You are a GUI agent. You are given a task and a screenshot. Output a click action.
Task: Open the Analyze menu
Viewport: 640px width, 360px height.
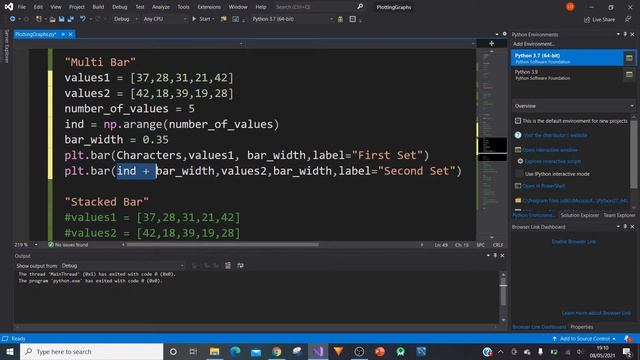click(161, 7)
